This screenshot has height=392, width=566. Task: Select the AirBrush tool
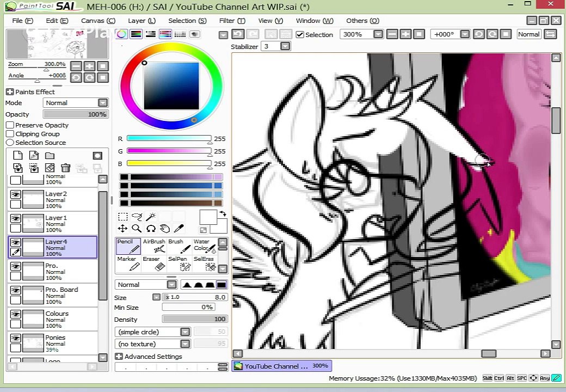click(154, 246)
